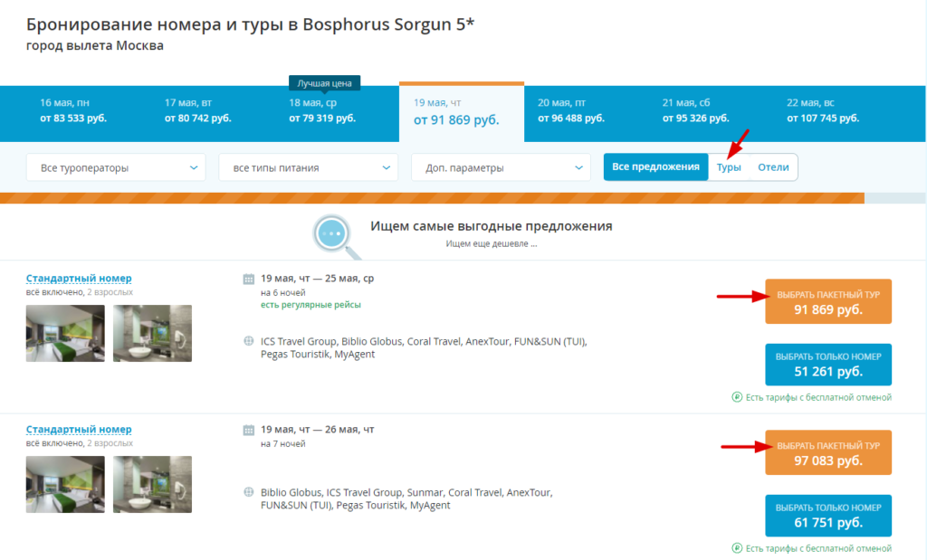Image resolution: width=927 pixels, height=560 pixels.
Task: Click globe icon next to ICS Travel Group
Action: click(x=249, y=341)
